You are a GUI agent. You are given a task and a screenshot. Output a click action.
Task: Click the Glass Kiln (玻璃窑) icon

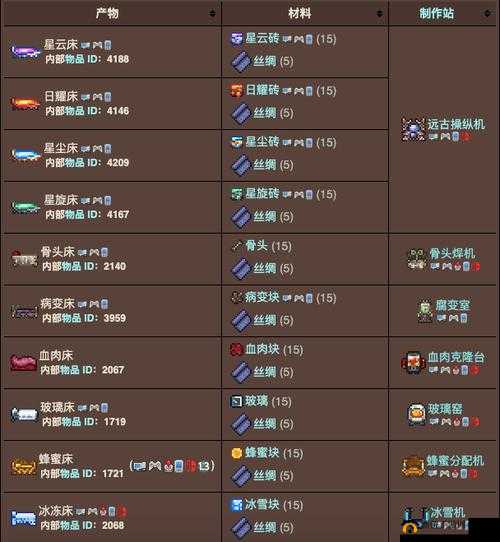tap(416, 415)
